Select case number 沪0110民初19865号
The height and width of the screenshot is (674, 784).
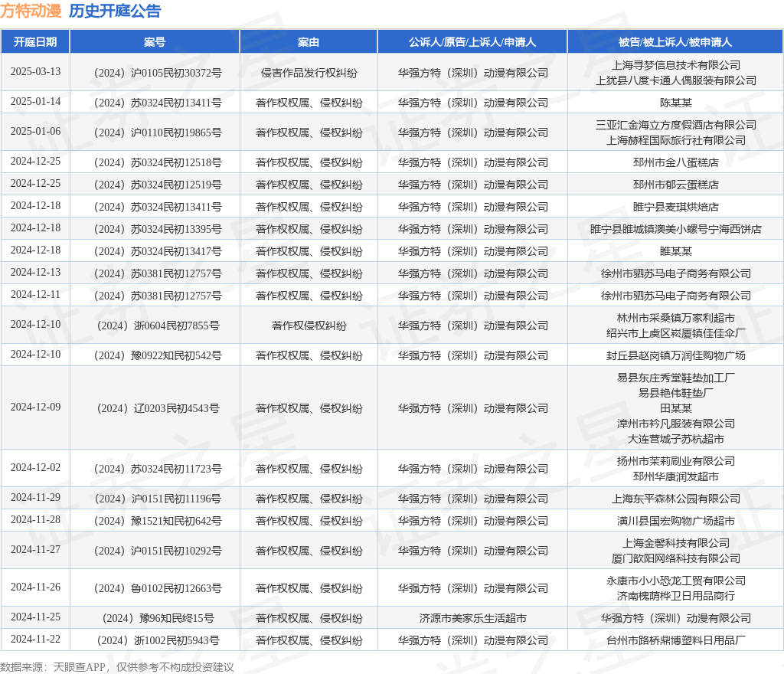(158, 133)
